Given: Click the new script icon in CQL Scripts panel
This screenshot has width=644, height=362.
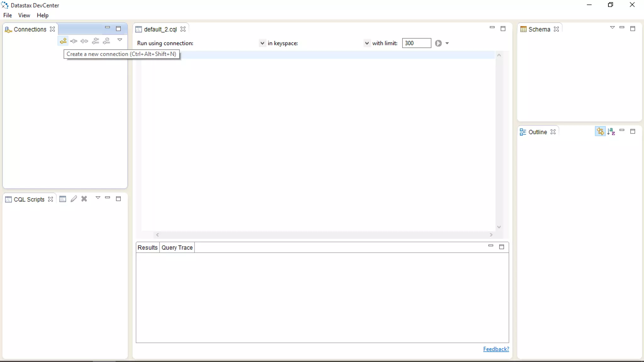Looking at the screenshot, I should [x=63, y=199].
